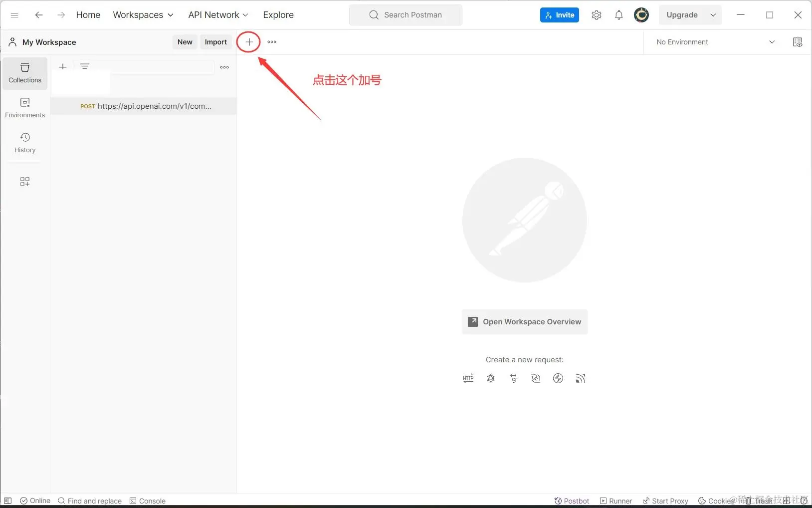This screenshot has height=508, width=812.
Task: Create a new gRPC request
Action: tap(513, 378)
